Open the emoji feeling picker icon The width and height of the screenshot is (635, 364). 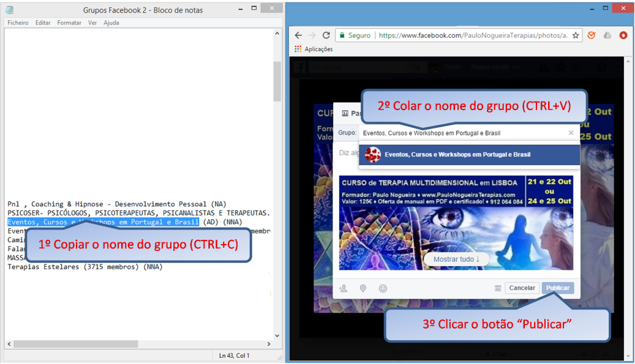tap(383, 288)
